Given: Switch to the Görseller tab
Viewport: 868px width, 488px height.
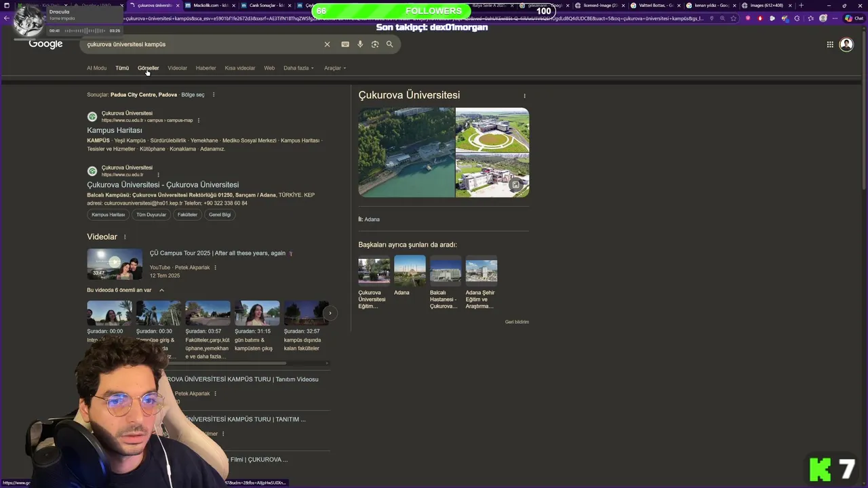Looking at the screenshot, I should 148,68.
